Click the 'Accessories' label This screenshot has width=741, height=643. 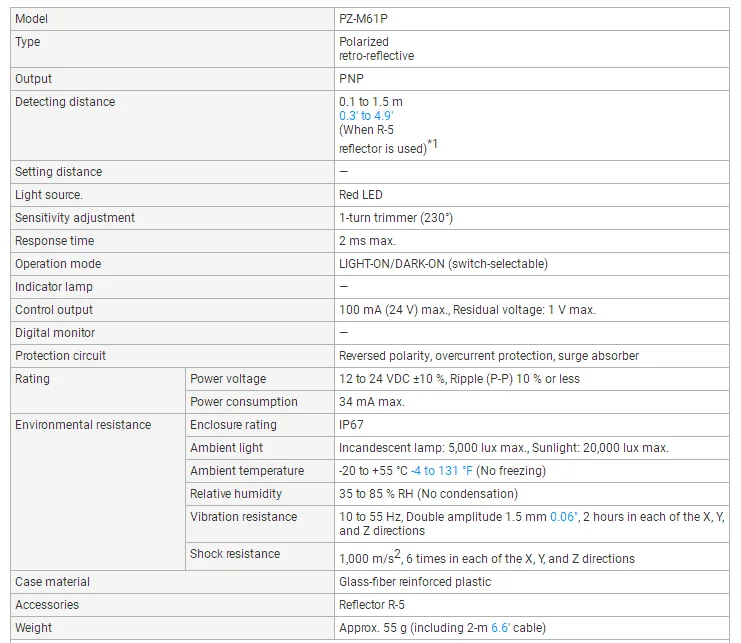click(x=47, y=605)
